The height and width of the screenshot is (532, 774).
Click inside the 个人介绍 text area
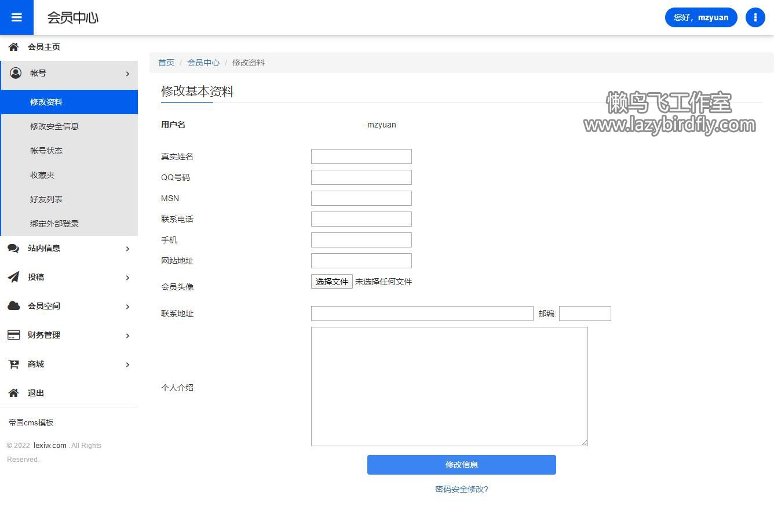(x=449, y=387)
